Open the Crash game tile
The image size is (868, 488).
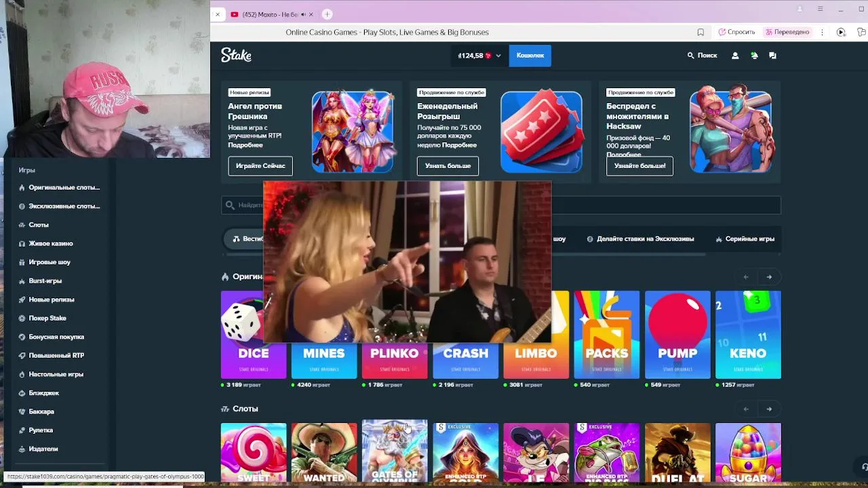tap(465, 359)
